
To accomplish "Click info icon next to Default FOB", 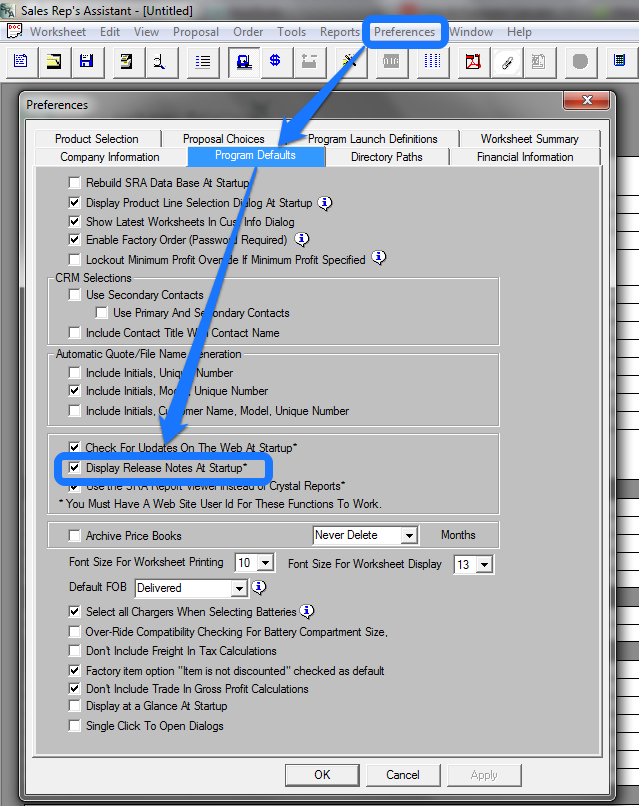I will 259,587.
